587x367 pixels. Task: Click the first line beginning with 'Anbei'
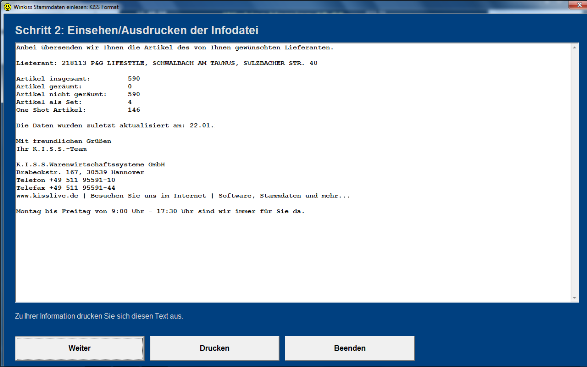coord(175,48)
